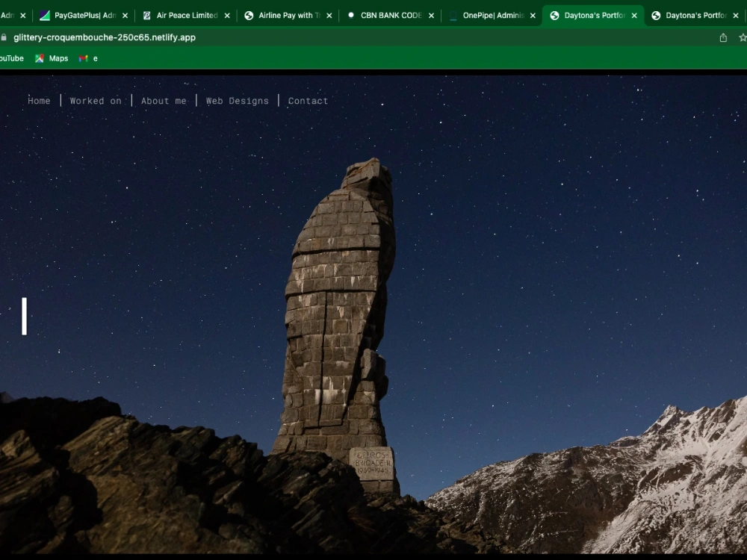Click the PayGatePlus tab favicon
This screenshot has width=747, height=560.
45,16
